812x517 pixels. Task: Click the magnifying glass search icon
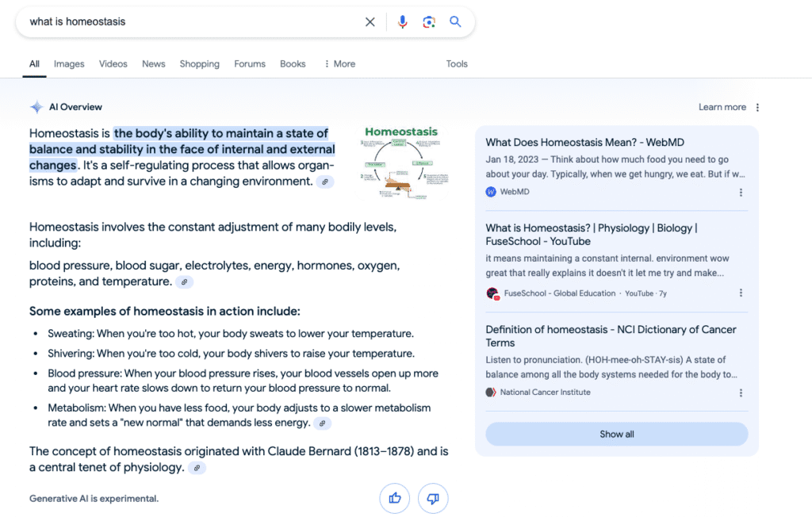(455, 22)
